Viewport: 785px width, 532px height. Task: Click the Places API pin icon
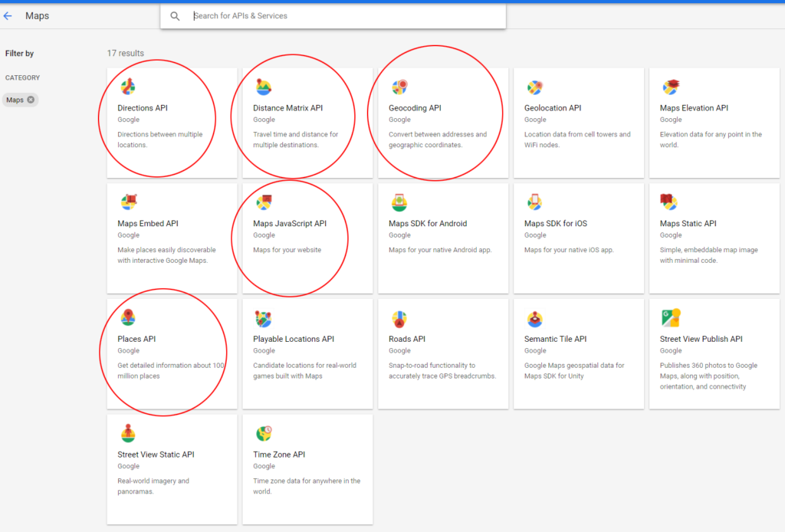coord(127,317)
